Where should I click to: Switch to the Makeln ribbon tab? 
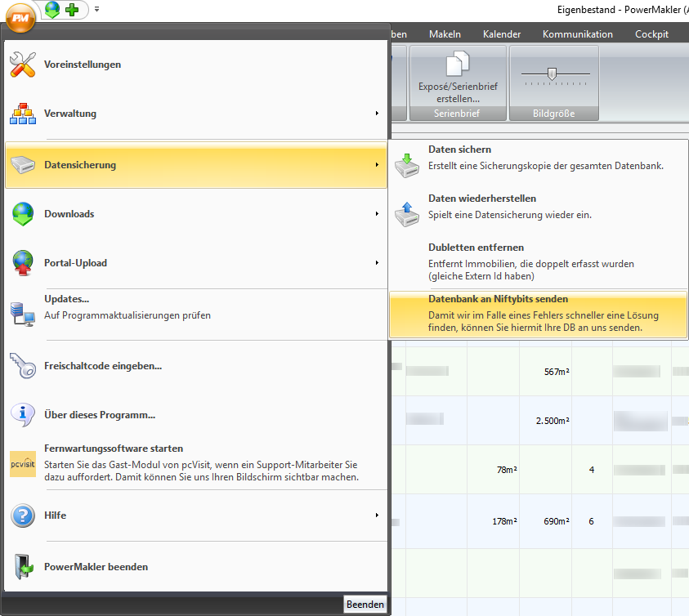pyautogui.click(x=445, y=34)
